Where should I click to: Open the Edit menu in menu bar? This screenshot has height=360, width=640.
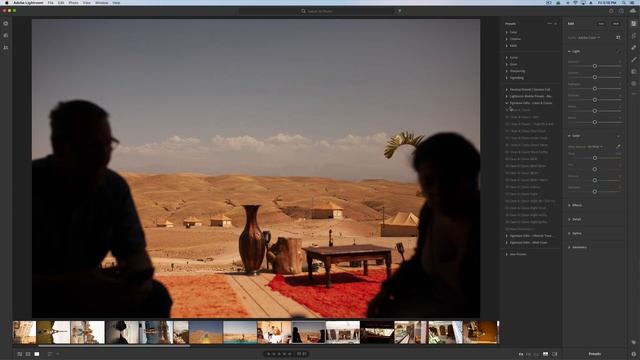(x=61, y=2)
